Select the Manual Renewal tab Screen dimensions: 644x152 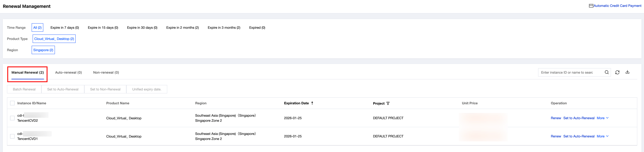[27, 72]
